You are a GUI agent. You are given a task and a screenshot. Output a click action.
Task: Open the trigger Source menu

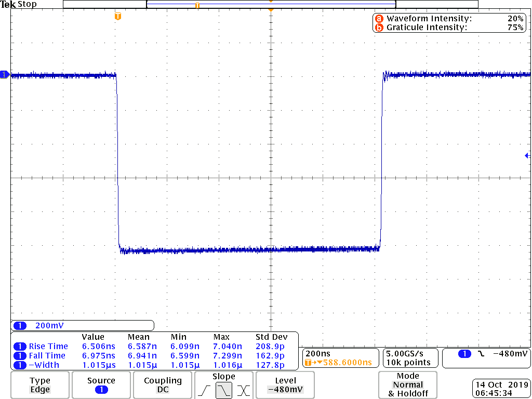(x=101, y=385)
